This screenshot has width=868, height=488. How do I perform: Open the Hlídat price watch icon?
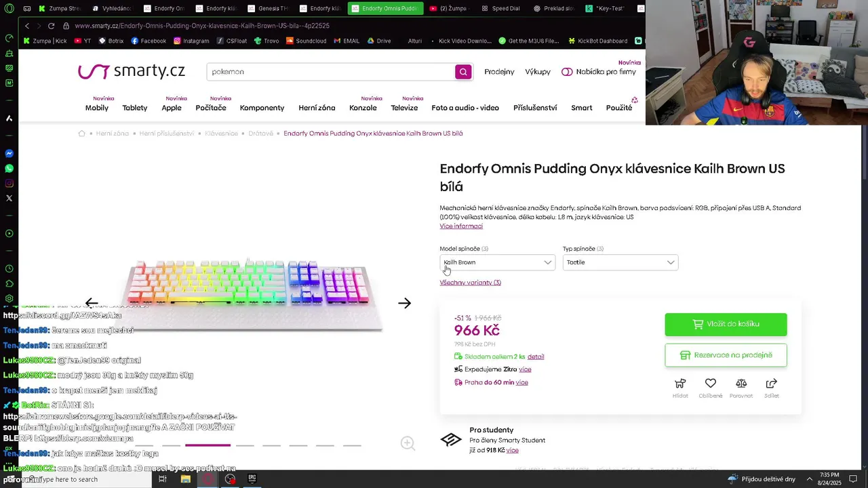pyautogui.click(x=680, y=384)
